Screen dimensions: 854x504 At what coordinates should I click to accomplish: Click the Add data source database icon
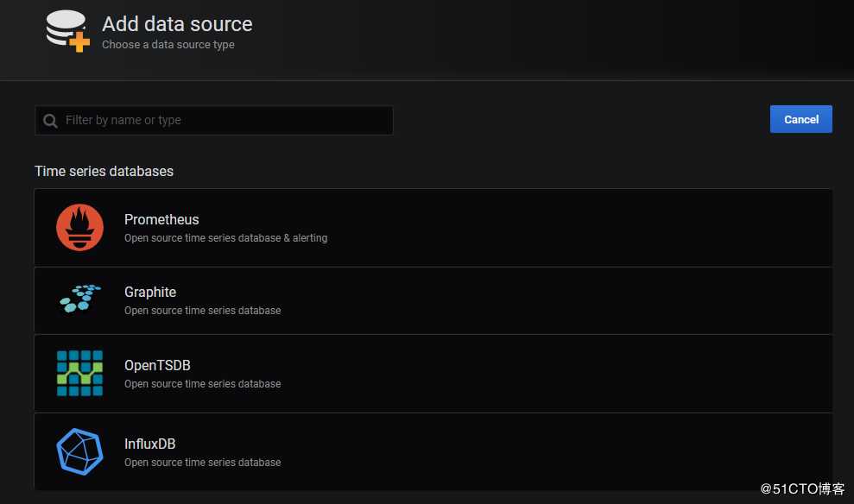(x=67, y=31)
